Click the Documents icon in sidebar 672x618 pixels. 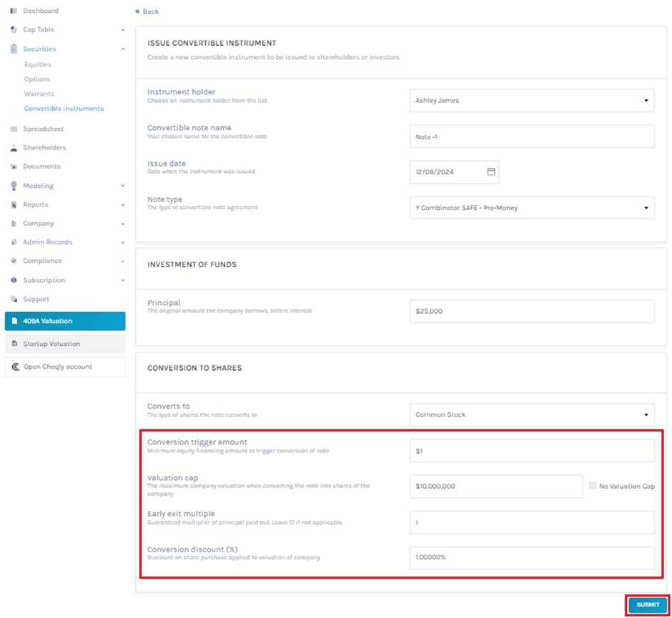[14, 166]
